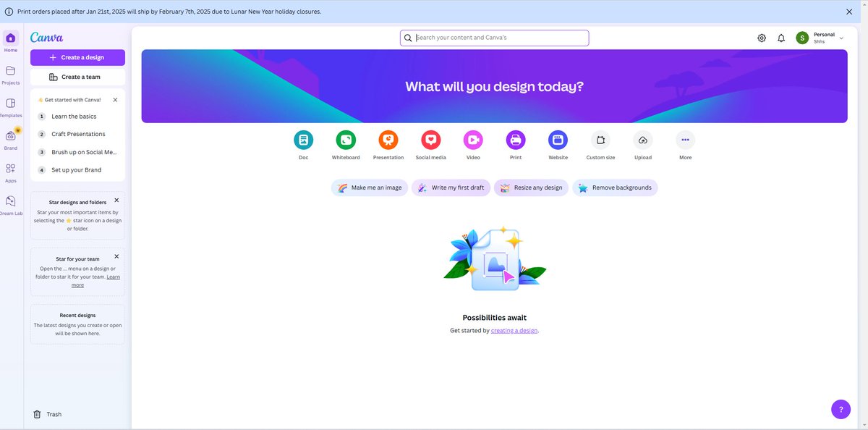Click the print orders Lunar New Year notice
Image resolution: width=868 pixels, height=430 pixels.
[x=169, y=12]
